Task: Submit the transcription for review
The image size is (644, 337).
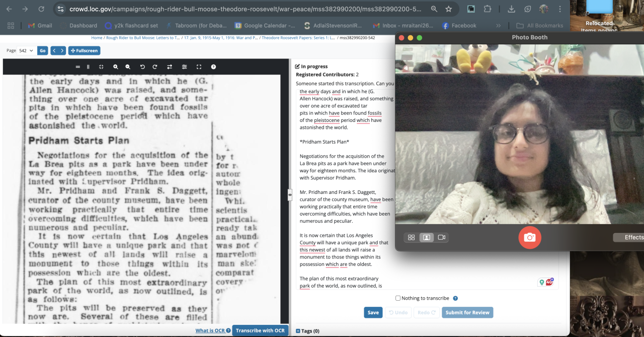Action: [467, 312]
